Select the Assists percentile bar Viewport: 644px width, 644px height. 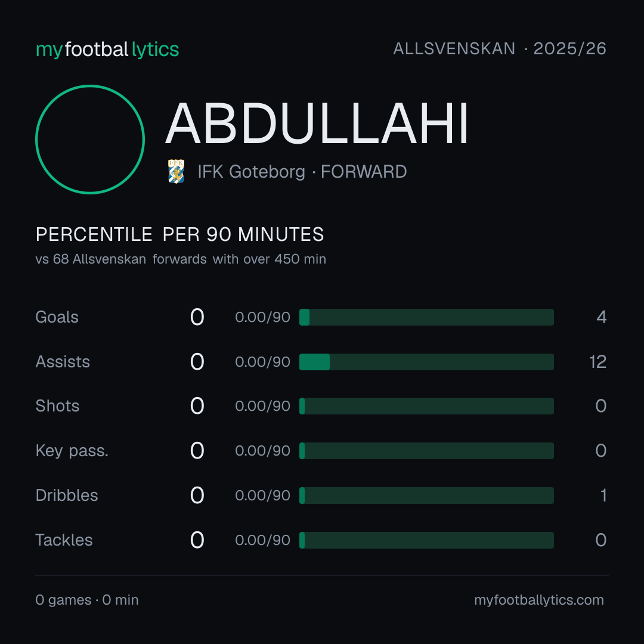pos(426,362)
